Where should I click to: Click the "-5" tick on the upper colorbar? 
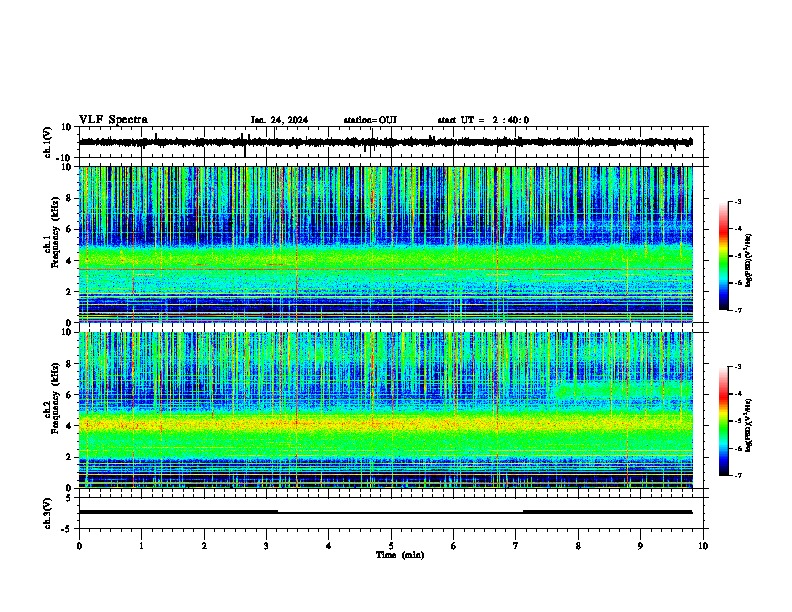737,256
